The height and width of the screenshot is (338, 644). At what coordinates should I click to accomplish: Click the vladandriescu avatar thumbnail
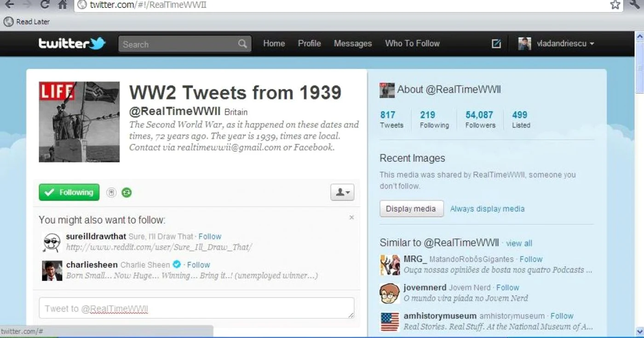pyautogui.click(x=525, y=44)
